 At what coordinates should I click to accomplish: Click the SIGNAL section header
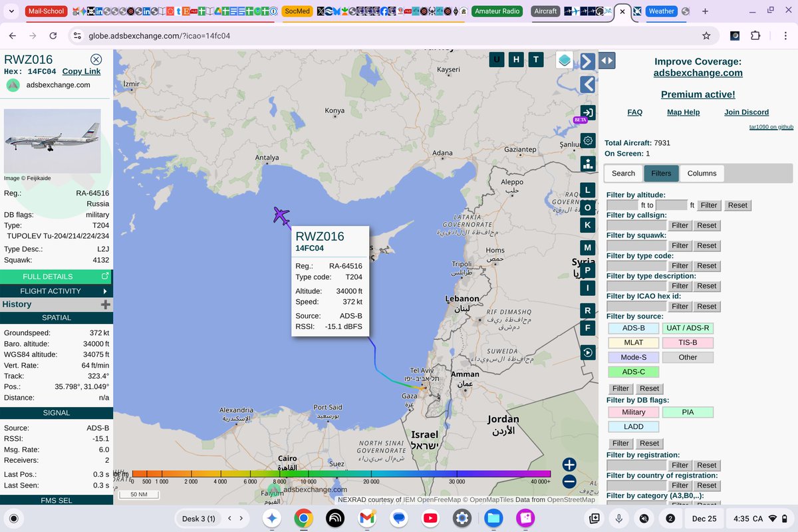click(x=57, y=413)
